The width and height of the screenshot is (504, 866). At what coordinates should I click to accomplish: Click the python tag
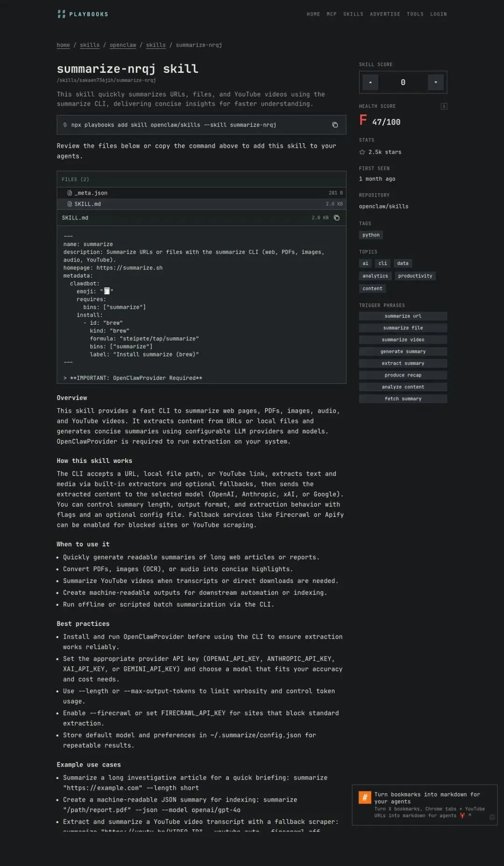coord(371,235)
